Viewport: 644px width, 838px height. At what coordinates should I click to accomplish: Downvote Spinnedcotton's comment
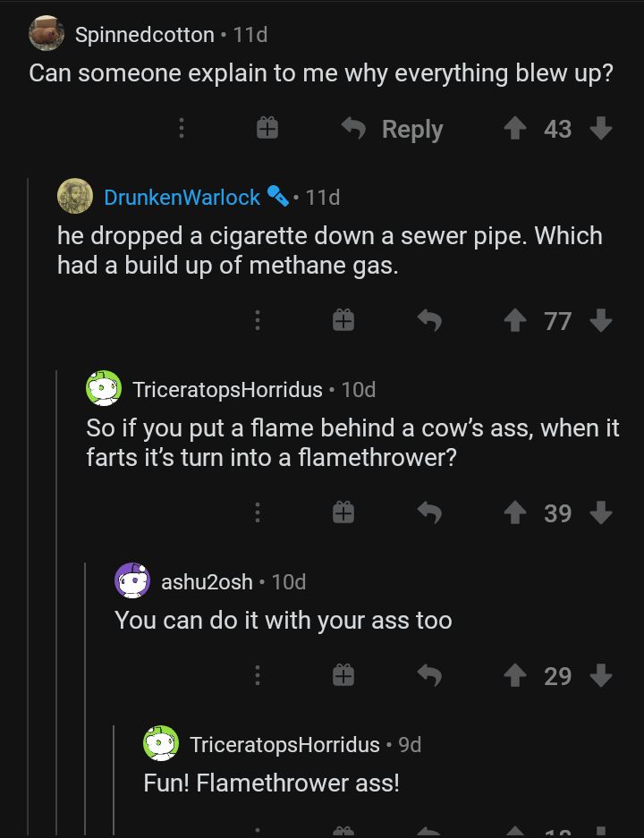coord(601,129)
